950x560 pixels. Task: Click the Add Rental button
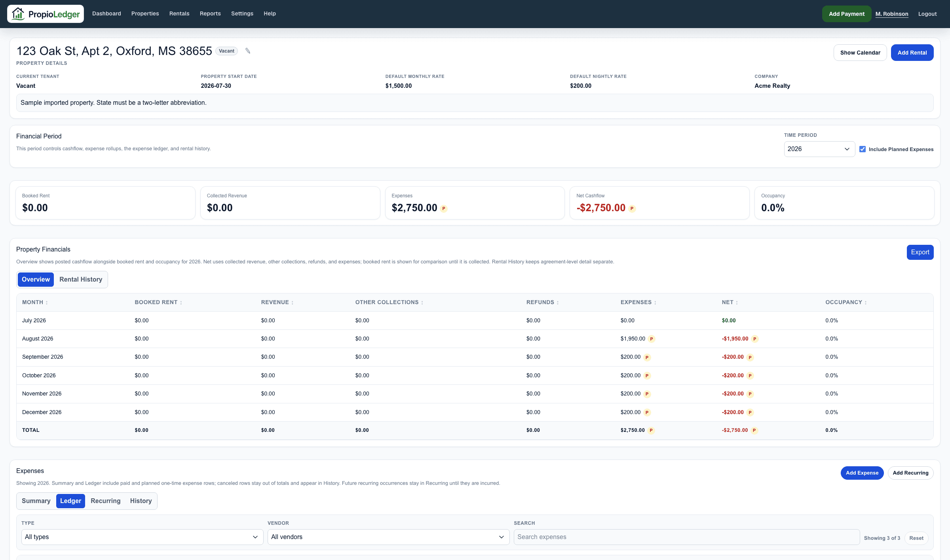912,53
